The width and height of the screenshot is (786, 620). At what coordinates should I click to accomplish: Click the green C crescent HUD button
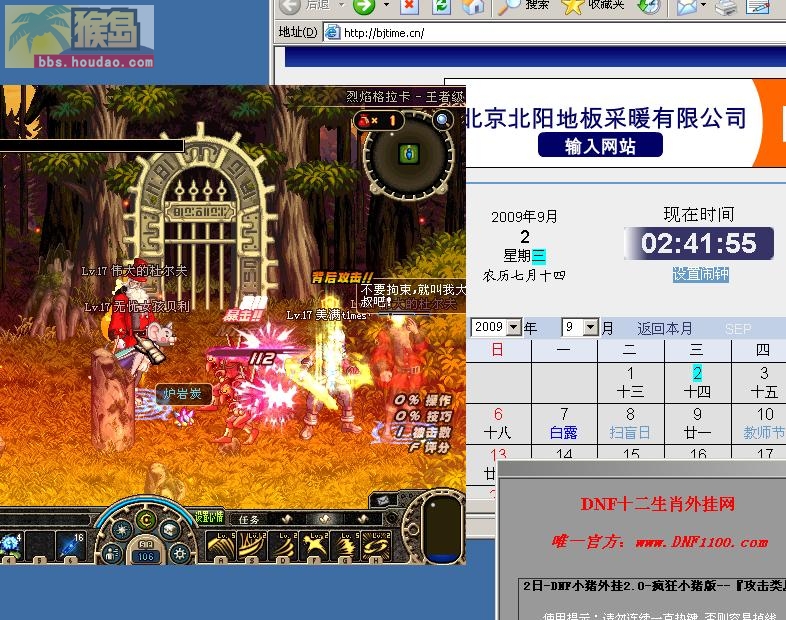point(146,520)
